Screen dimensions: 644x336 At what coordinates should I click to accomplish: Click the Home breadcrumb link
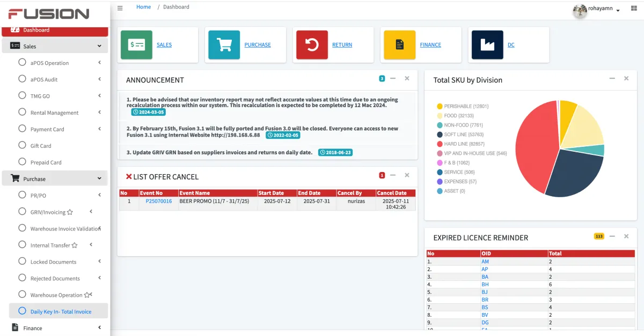[x=143, y=7]
